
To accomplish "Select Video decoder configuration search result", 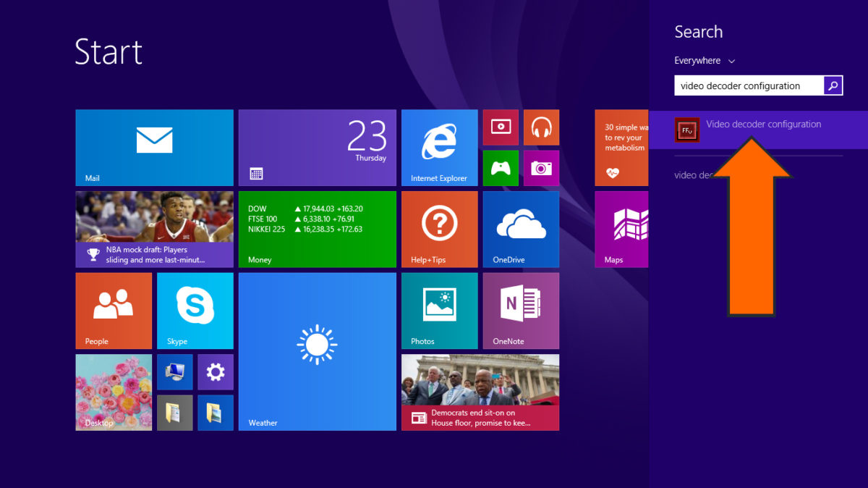I will [x=758, y=130].
